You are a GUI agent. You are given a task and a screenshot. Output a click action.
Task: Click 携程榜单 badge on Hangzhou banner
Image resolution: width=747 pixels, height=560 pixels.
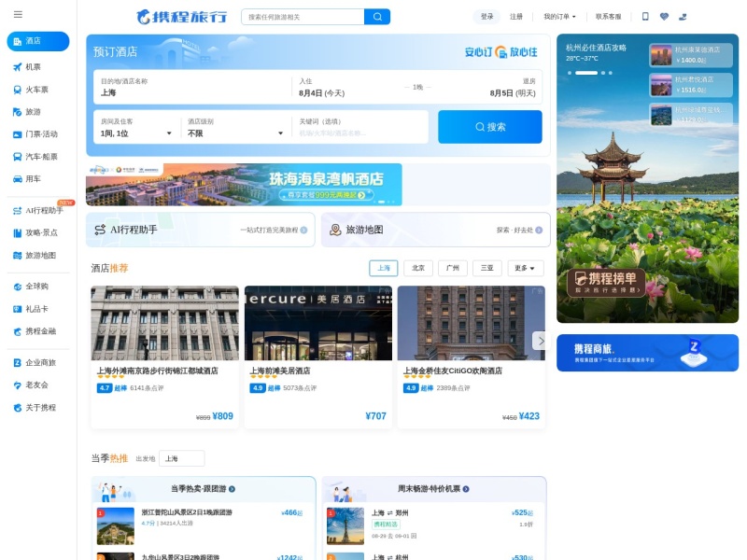pyautogui.click(x=606, y=283)
